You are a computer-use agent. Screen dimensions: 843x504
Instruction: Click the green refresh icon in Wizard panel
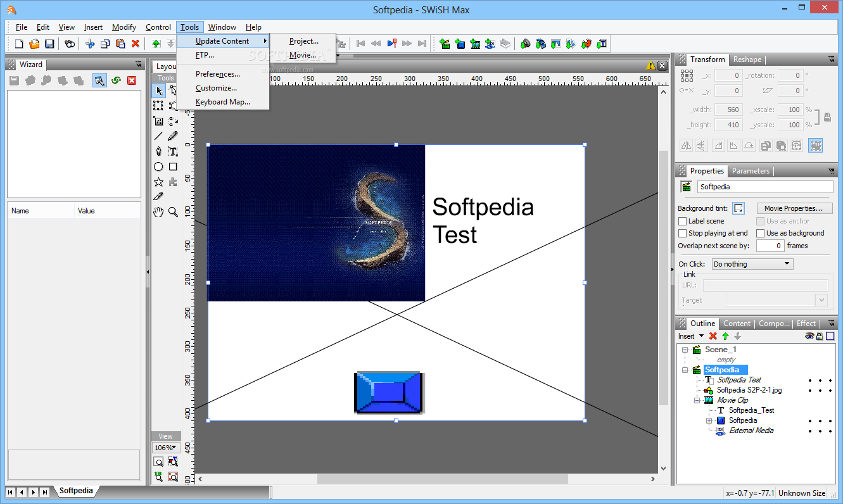pos(116,80)
